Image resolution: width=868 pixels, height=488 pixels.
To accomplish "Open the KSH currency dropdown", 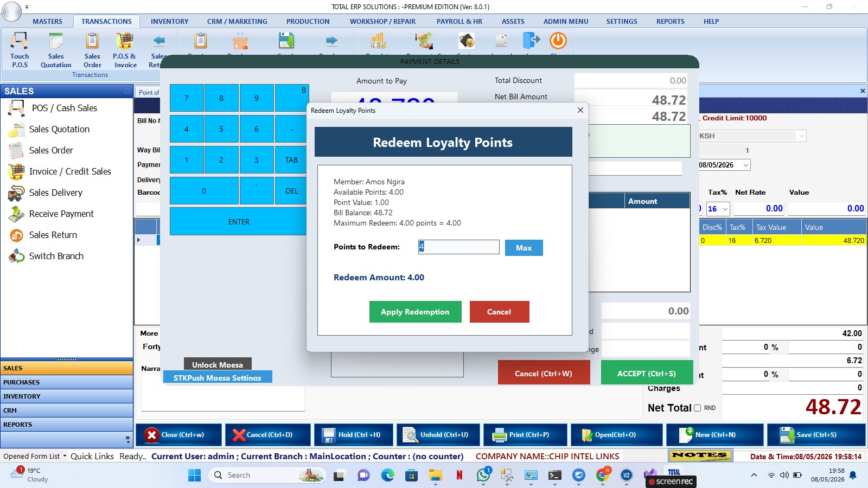I will pyautogui.click(x=801, y=136).
